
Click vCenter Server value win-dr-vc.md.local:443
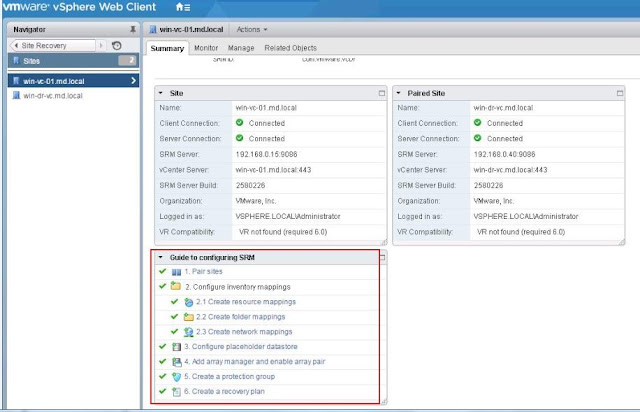[510, 170]
